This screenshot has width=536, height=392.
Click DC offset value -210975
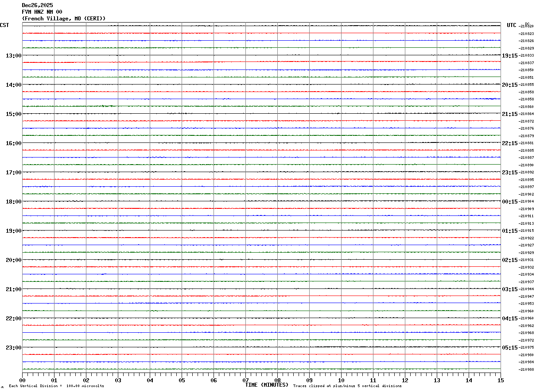[x=526, y=347]
